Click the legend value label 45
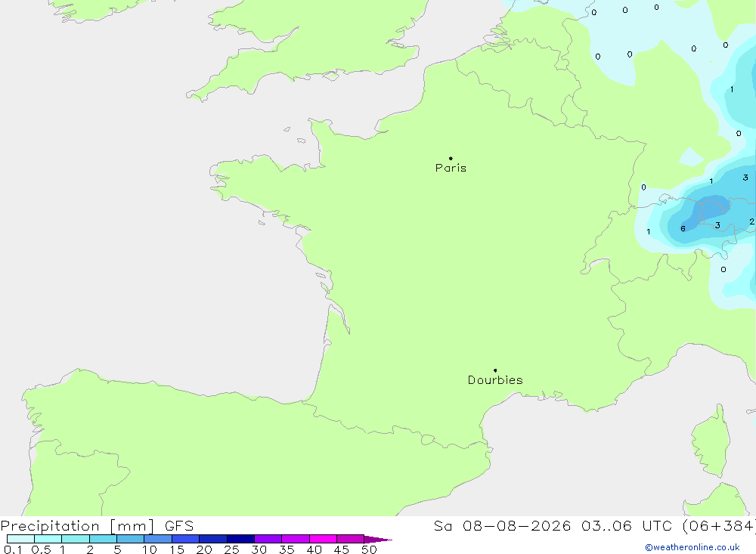 pyautogui.click(x=342, y=549)
